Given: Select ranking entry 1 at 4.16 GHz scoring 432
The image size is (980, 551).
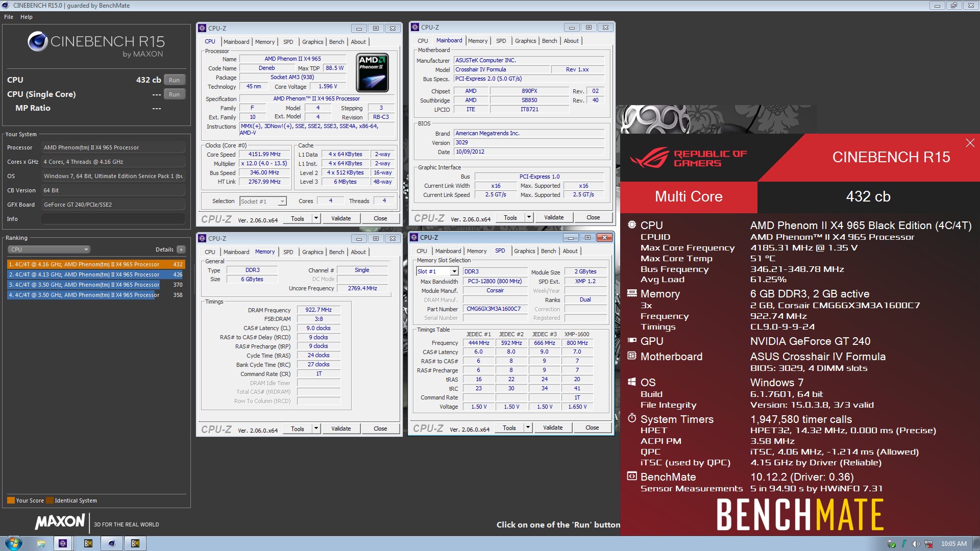Looking at the screenshot, I should [x=95, y=264].
